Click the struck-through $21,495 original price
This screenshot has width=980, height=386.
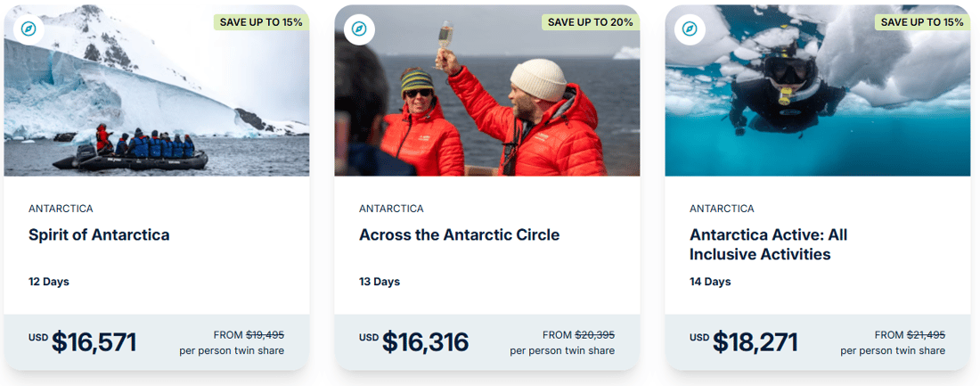926,335
